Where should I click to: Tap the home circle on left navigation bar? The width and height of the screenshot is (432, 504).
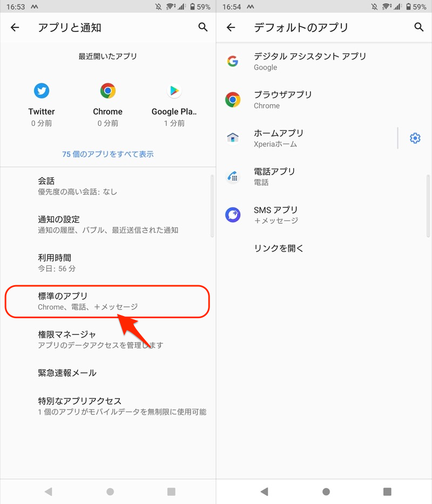pos(110,492)
